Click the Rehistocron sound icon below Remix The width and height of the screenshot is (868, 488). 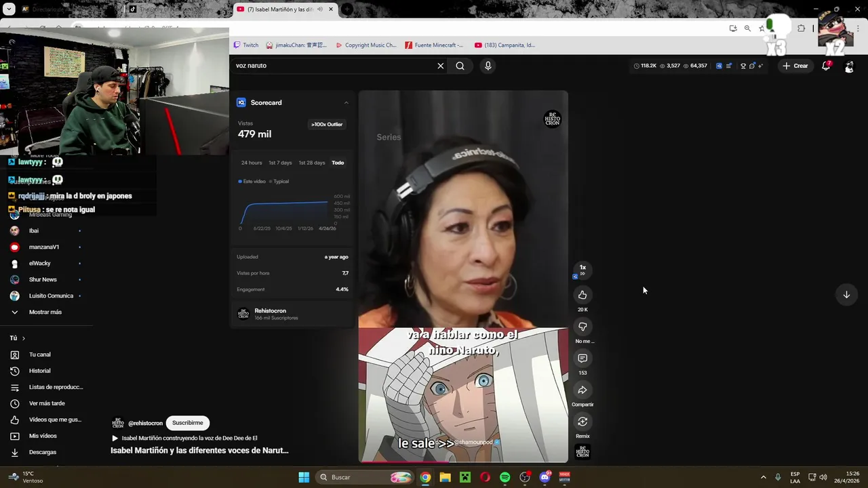click(583, 452)
